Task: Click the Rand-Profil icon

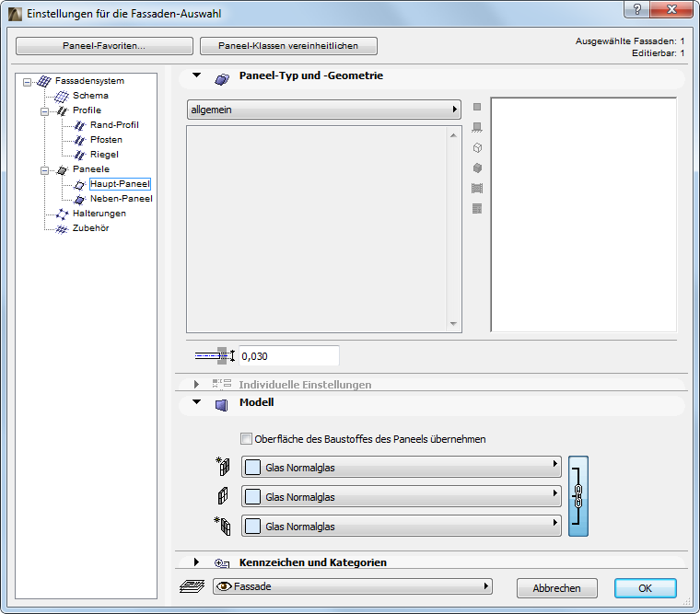Action: pos(79,125)
